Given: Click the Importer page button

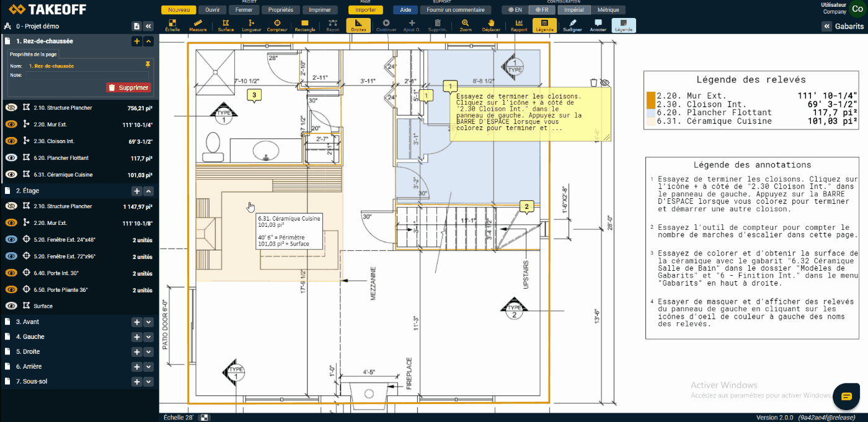Looking at the screenshot, I should click(x=365, y=10).
